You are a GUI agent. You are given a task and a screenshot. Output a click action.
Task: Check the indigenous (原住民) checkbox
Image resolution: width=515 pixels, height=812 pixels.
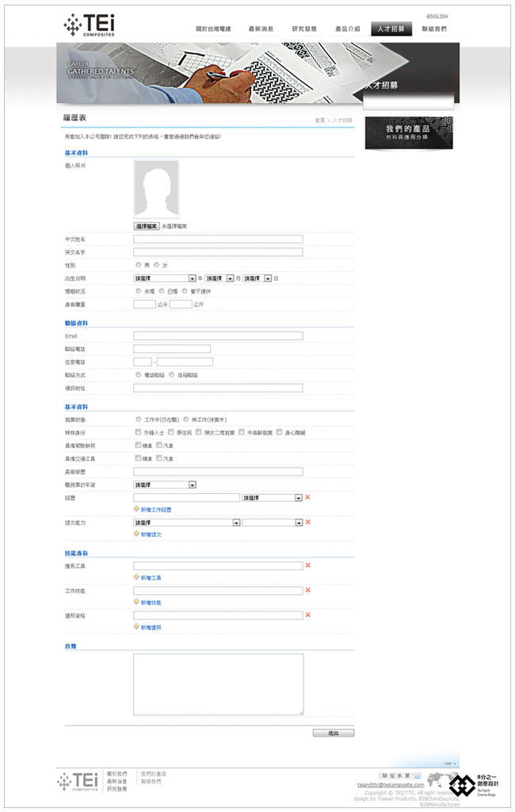click(171, 432)
